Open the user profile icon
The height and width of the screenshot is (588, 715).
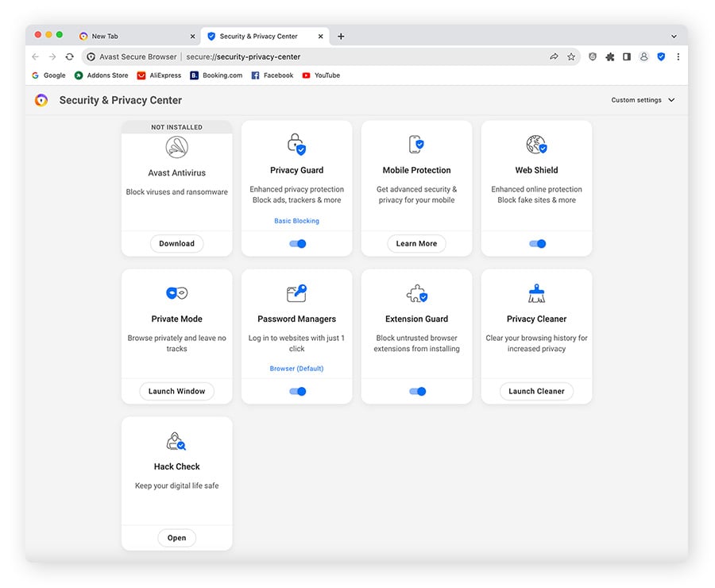(x=643, y=56)
